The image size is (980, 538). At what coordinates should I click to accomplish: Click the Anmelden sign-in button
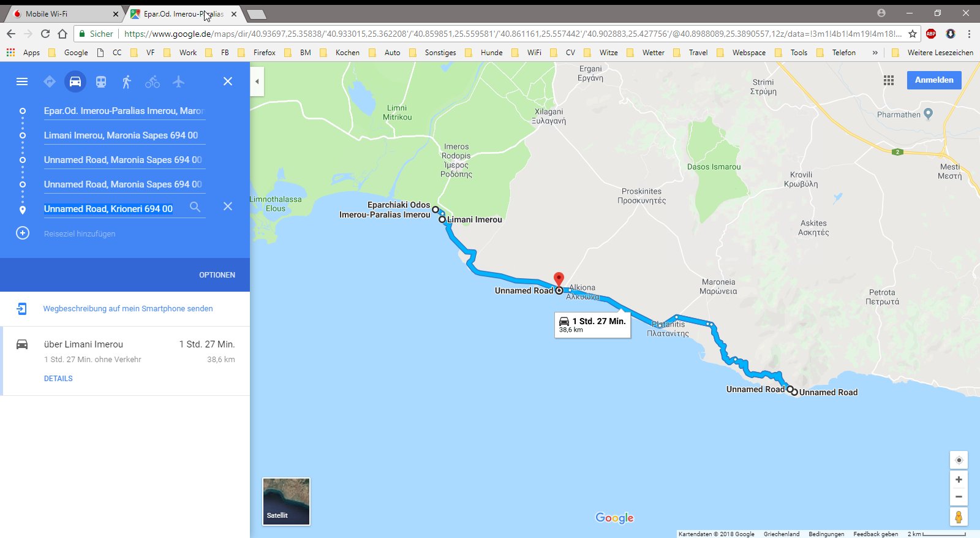coord(933,80)
